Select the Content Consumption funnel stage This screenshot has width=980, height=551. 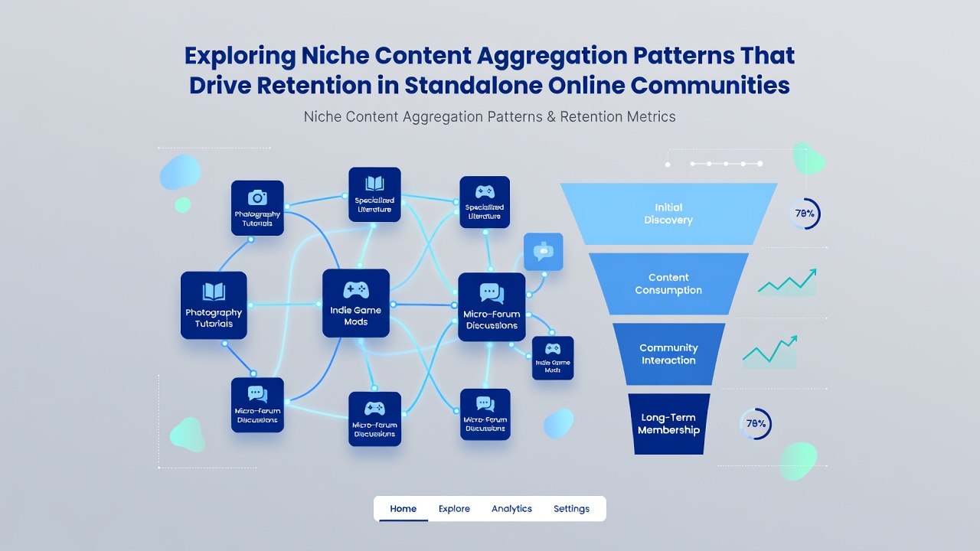tap(668, 284)
